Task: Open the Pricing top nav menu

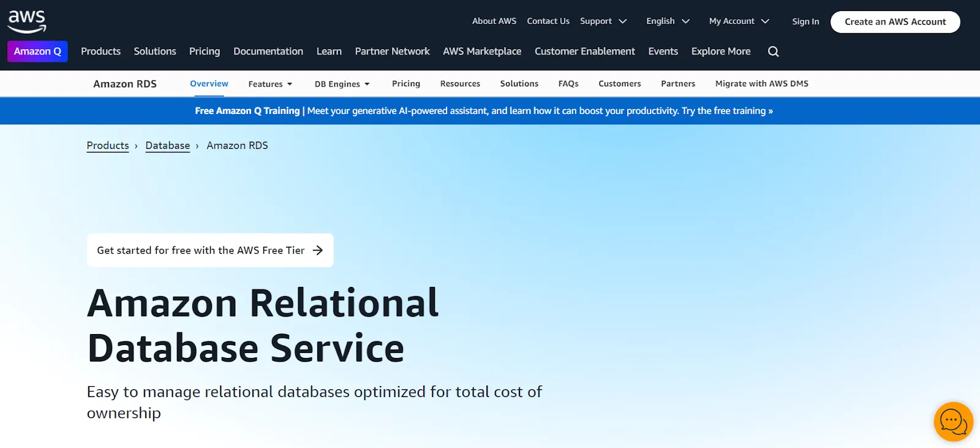Action: coord(205,51)
